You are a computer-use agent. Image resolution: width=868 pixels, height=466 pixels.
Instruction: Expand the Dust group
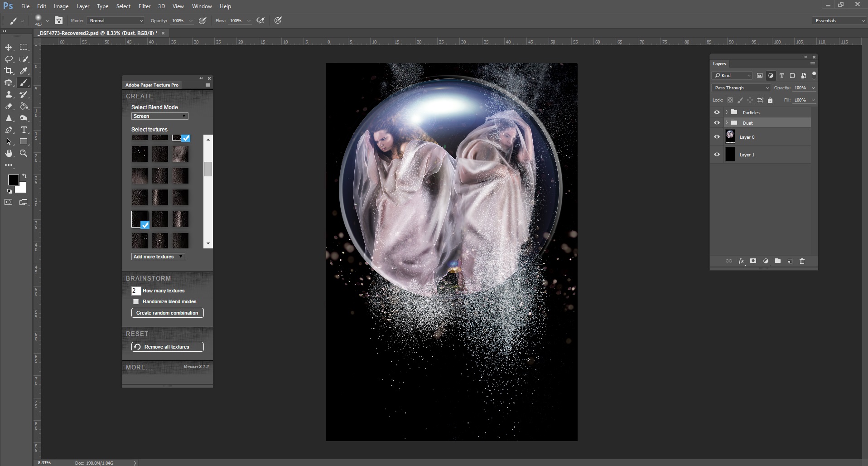pyautogui.click(x=728, y=123)
